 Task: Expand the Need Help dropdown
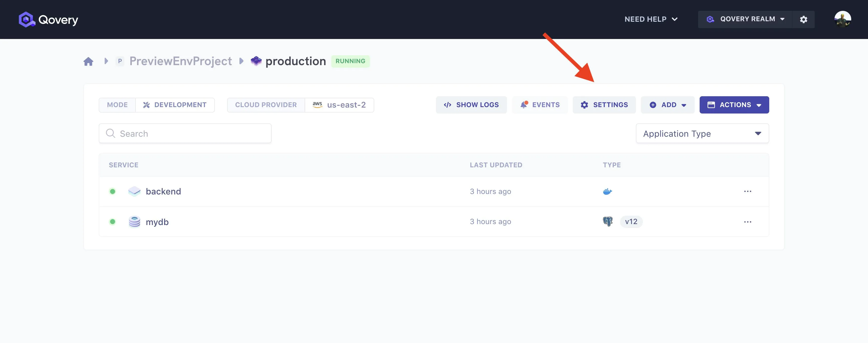[x=651, y=19]
